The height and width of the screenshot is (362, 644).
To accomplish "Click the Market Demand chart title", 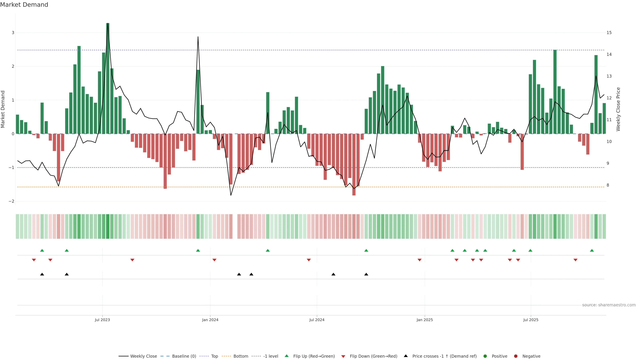I will click(x=24, y=5).
